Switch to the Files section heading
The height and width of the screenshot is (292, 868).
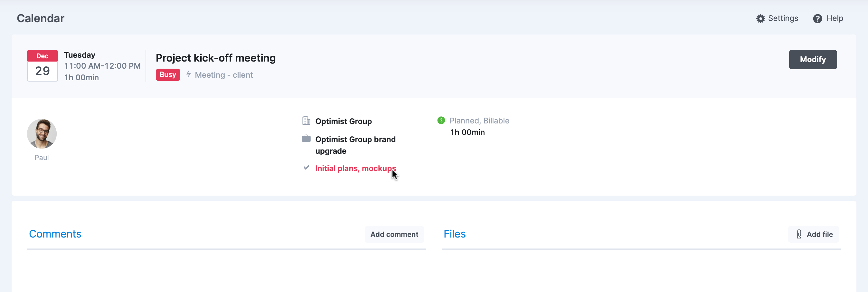tap(454, 234)
